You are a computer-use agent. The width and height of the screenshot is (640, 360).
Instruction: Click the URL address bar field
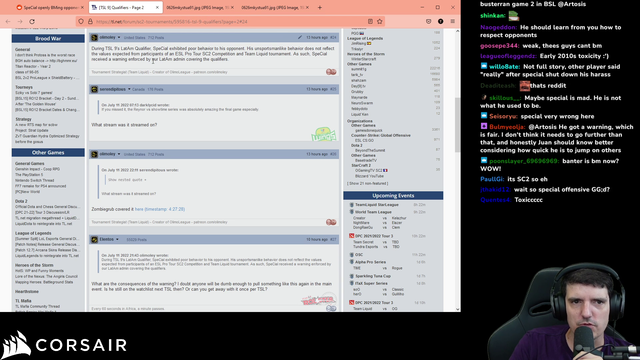(229, 22)
